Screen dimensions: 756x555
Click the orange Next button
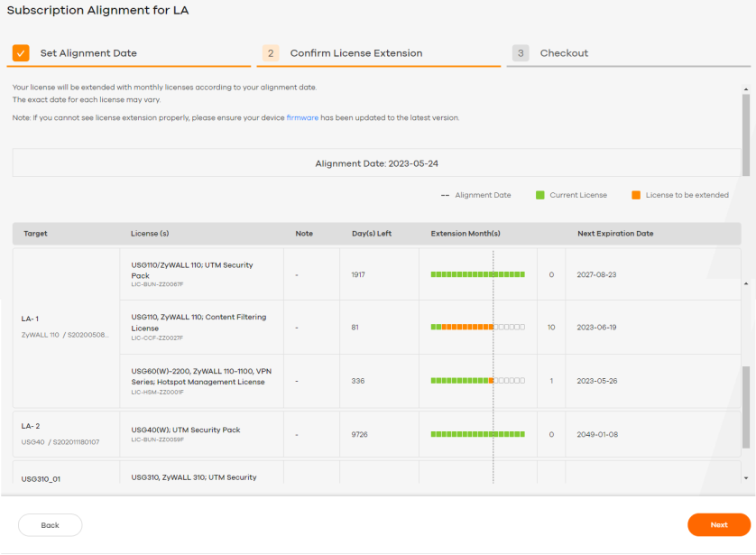coord(719,524)
